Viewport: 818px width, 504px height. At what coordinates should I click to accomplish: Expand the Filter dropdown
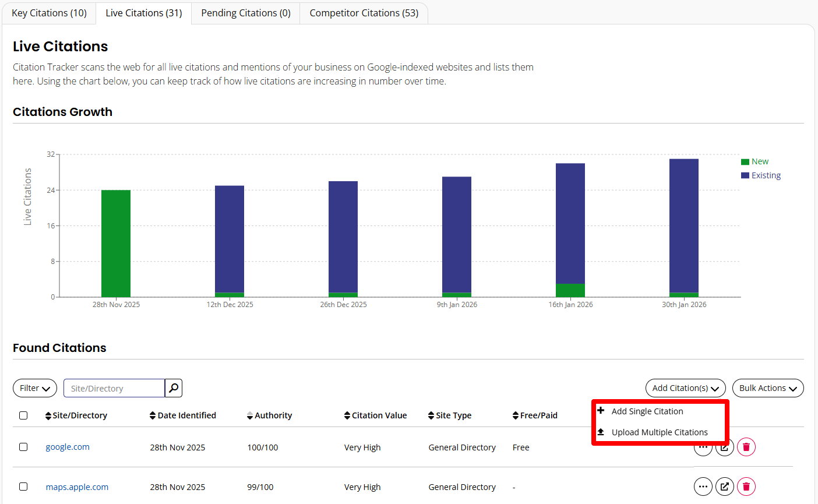pos(35,388)
